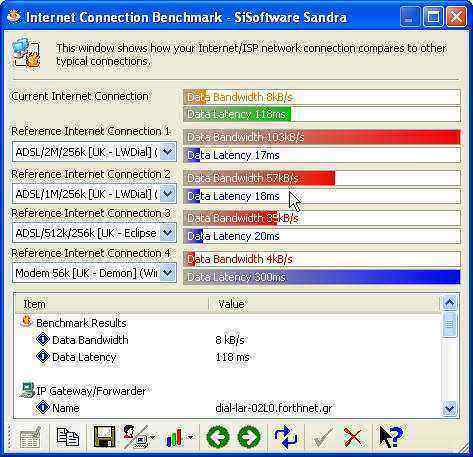
Task: Click the Sandra icon in title bar
Action: click(14, 16)
